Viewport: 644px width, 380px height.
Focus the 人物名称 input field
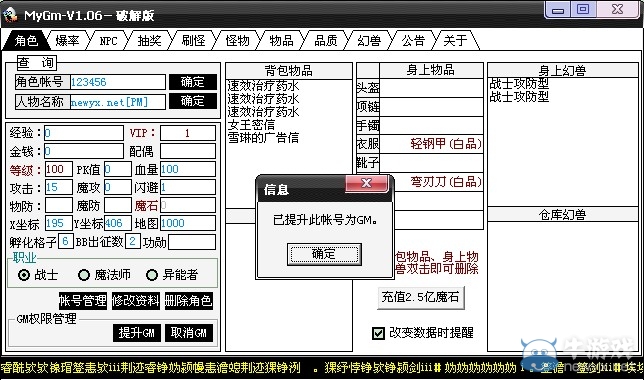(x=118, y=102)
